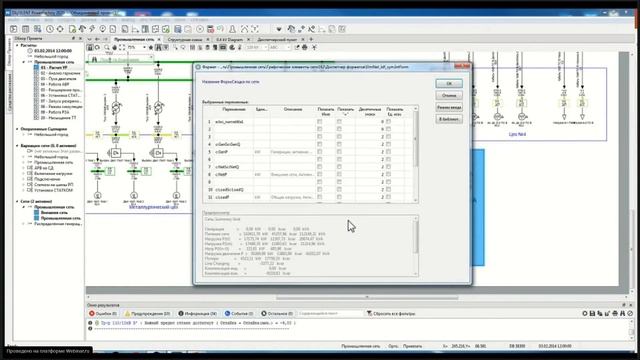Click vertical scrollbar of variables table
The width and height of the screenshot is (640, 360).
tap(416, 154)
